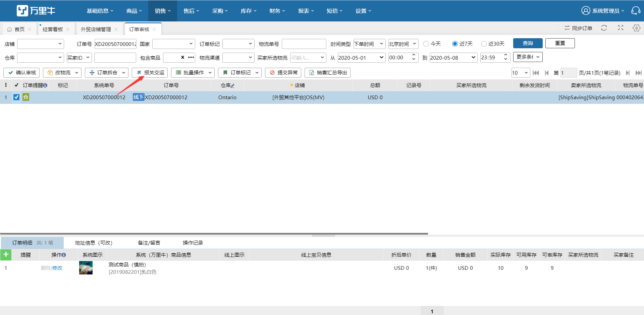644x315 pixels.
Task: Click the 修改 link in order detail
Action: tap(57, 268)
